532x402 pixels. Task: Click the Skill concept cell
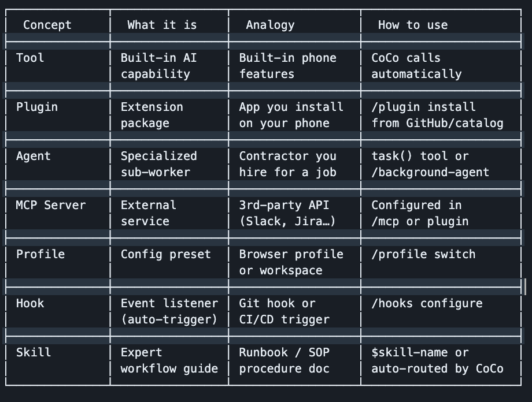(x=34, y=352)
